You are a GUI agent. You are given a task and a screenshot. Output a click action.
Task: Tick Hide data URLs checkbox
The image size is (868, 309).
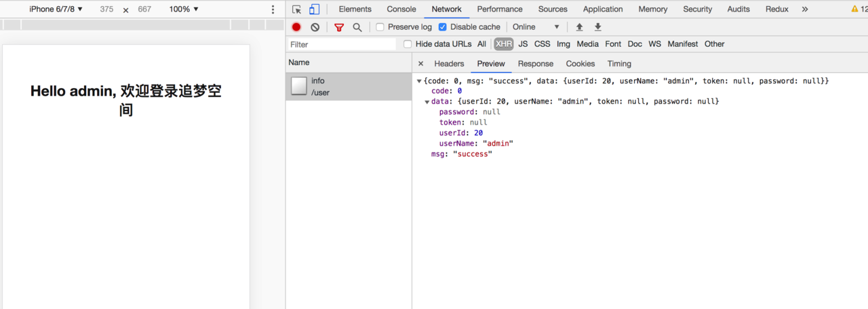(x=408, y=44)
